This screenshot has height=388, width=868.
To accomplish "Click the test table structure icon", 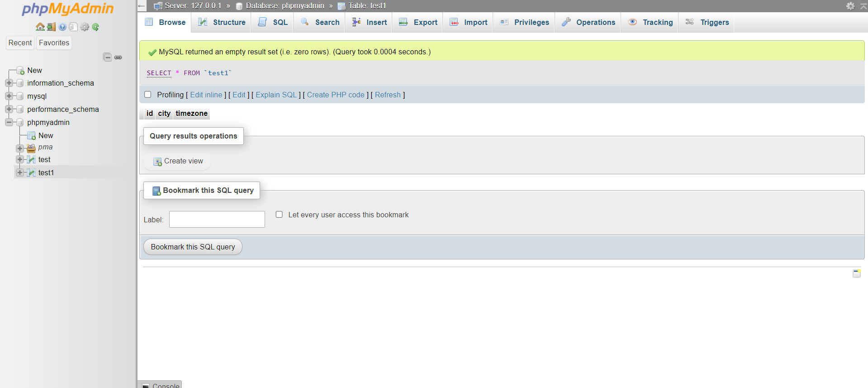I will 31,160.
